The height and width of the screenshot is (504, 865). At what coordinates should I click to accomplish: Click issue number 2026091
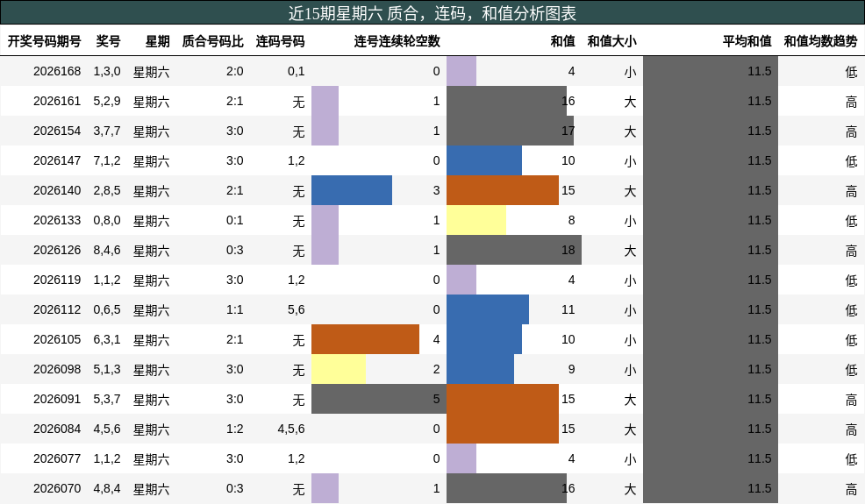tap(57, 399)
